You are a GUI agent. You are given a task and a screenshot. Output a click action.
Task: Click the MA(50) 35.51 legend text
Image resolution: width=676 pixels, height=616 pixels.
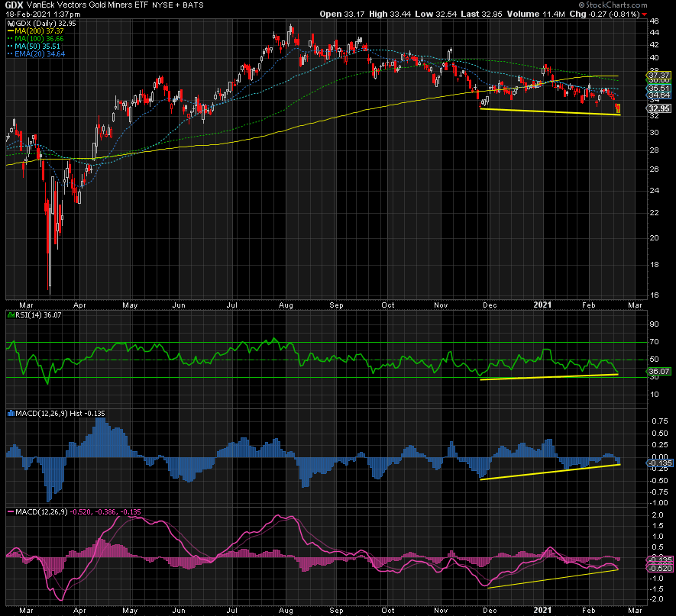pyautogui.click(x=37, y=47)
